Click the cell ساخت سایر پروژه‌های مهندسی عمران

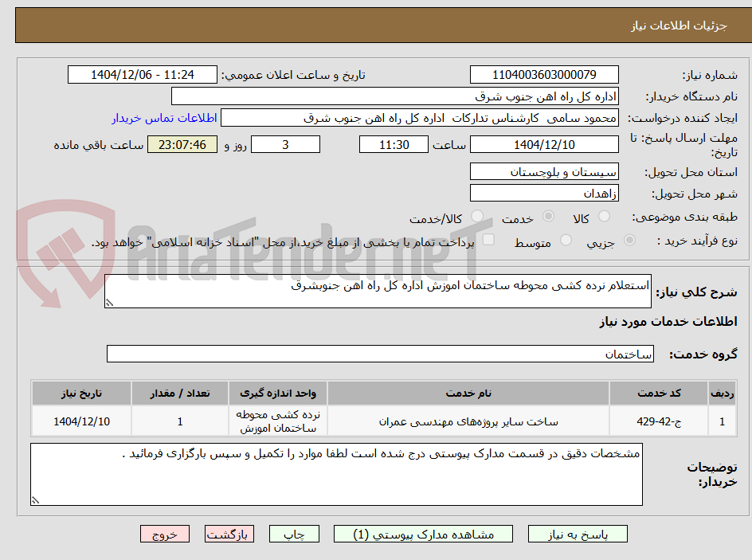[x=468, y=421]
